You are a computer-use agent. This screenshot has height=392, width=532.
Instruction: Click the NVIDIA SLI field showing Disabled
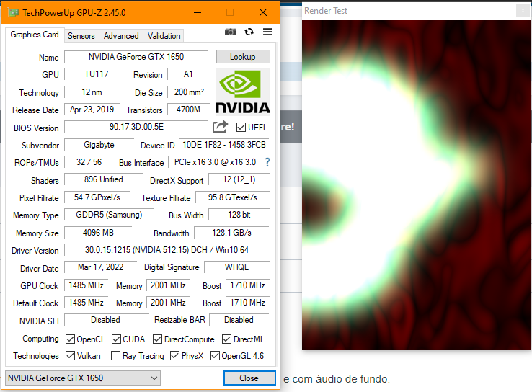[105, 320]
